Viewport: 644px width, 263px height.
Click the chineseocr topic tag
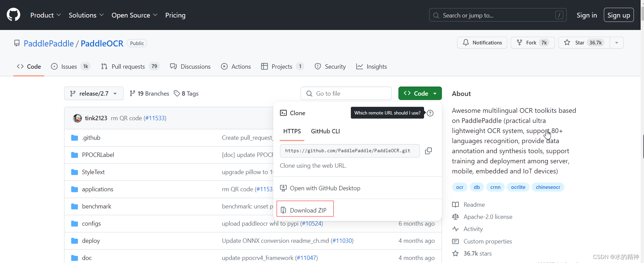(548, 187)
